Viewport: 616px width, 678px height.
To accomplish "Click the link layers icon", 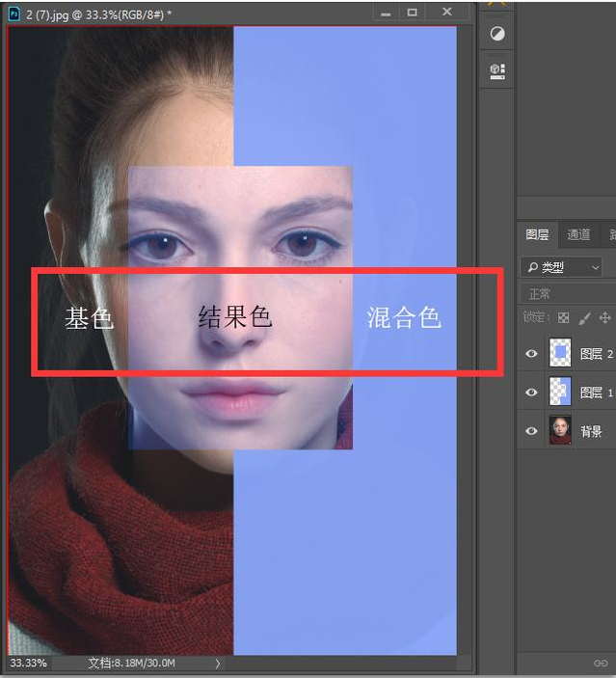I will tap(601, 664).
